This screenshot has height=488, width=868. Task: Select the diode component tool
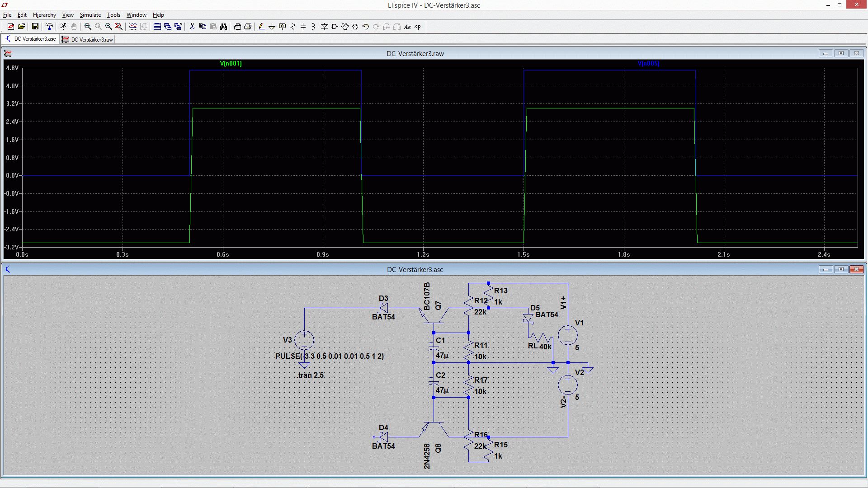point(324,27)
